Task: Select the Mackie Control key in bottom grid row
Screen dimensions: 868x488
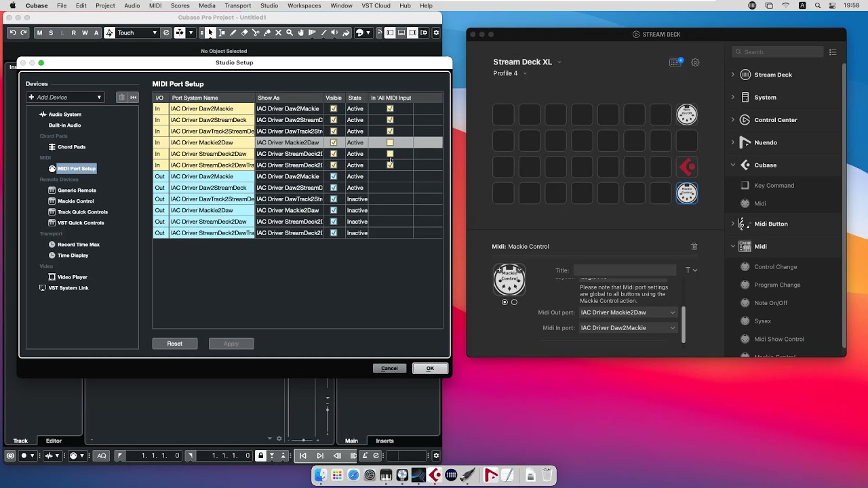Action: 687,193
